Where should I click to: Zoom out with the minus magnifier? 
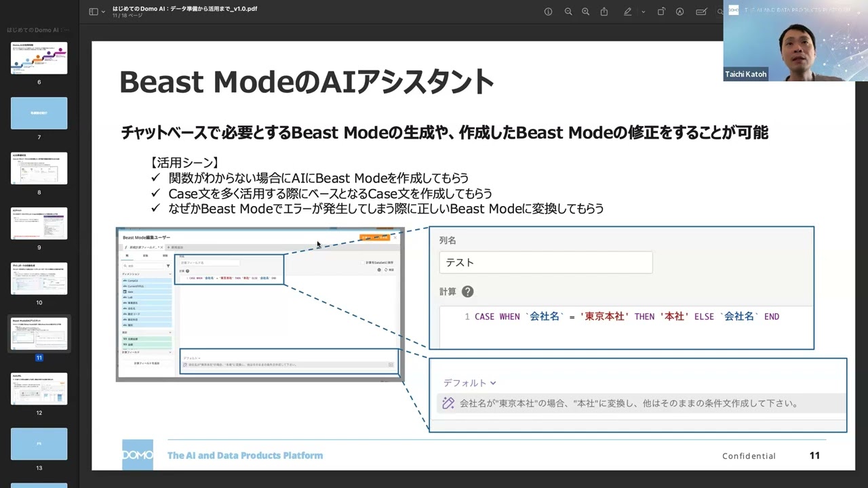(568, 12)
